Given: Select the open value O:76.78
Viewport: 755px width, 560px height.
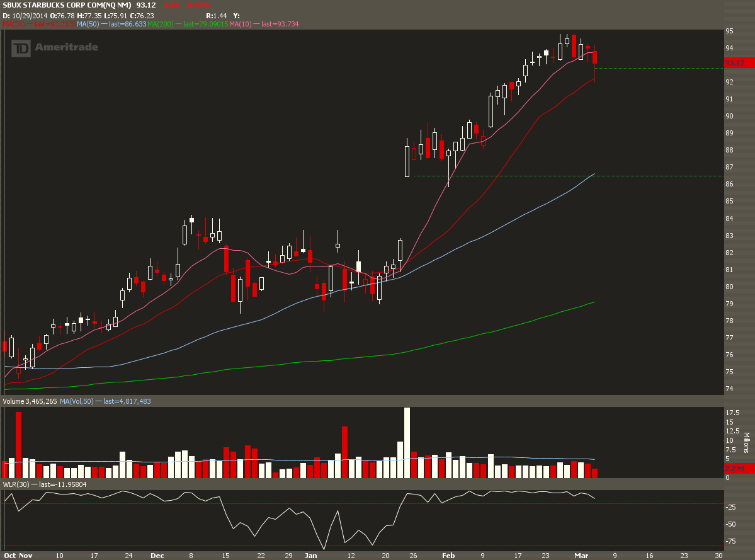Looking at the screenshot, I should 62,16.
